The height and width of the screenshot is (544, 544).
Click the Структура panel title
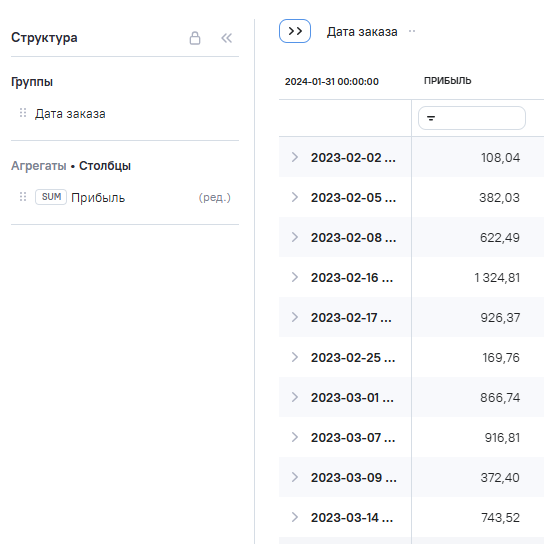[44, 38]
